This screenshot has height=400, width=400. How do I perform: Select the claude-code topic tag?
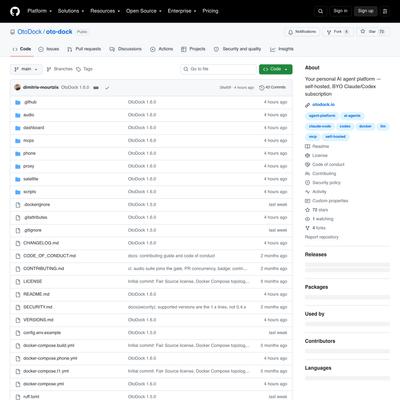(320, 126)
